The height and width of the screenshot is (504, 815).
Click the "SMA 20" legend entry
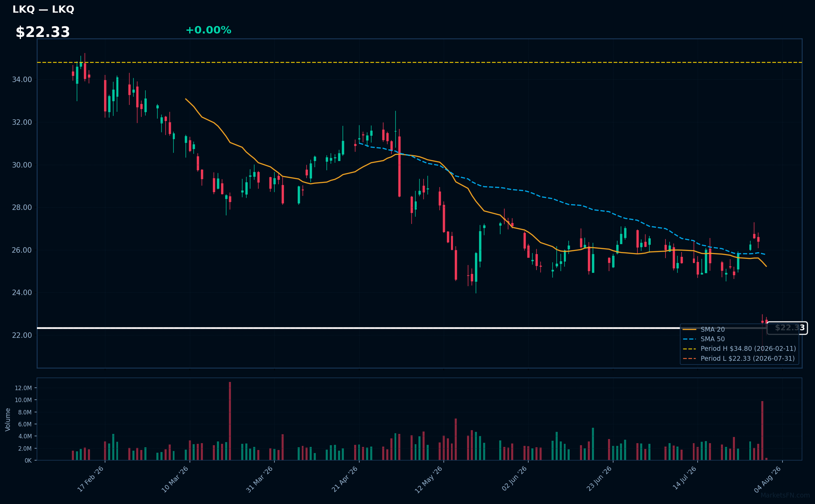pos(713,330)
